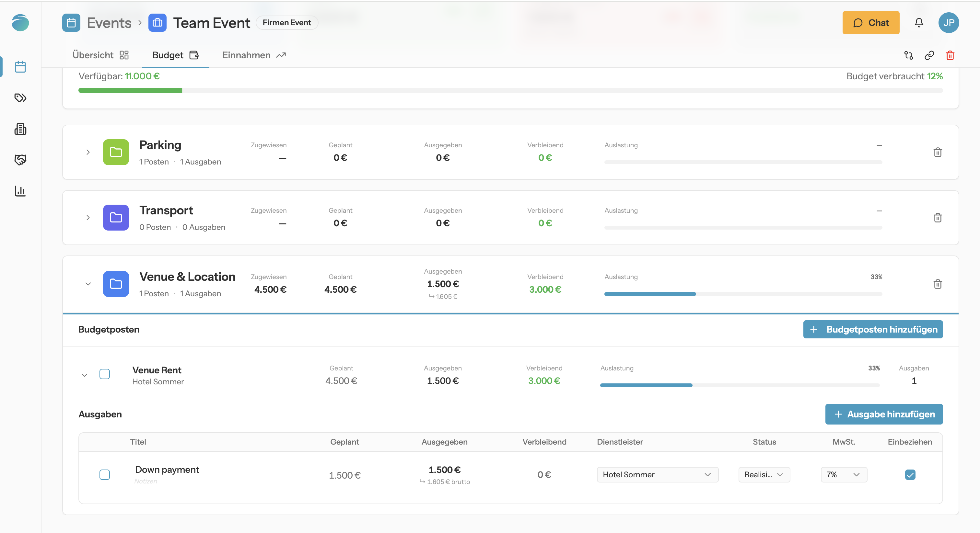Click the Einbeziehen column header
Image resolution: width=980 pixels, height=533 pixels.
pos(910,442)
